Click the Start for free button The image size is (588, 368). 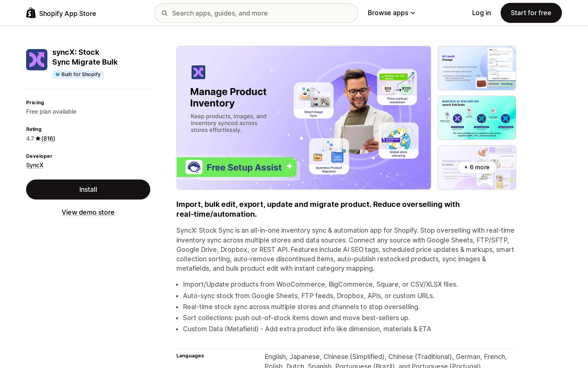(531, 13)
